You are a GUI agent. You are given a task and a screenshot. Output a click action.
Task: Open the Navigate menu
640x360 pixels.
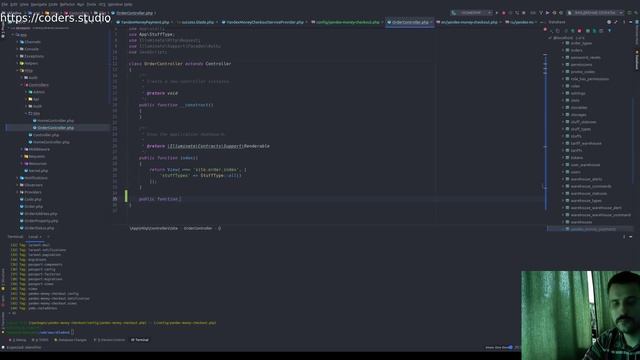tap(39, 4)
